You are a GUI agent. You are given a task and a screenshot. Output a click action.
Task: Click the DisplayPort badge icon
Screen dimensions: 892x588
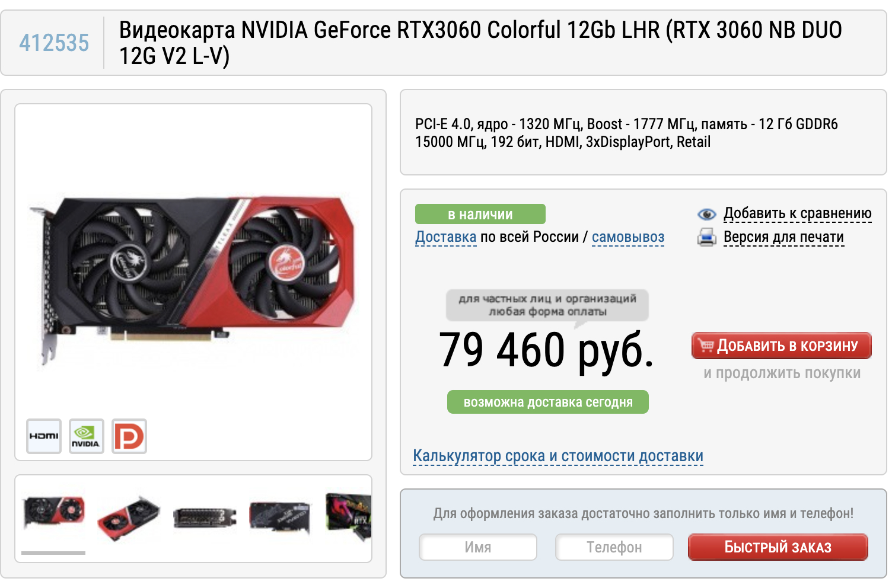point(129,436)
